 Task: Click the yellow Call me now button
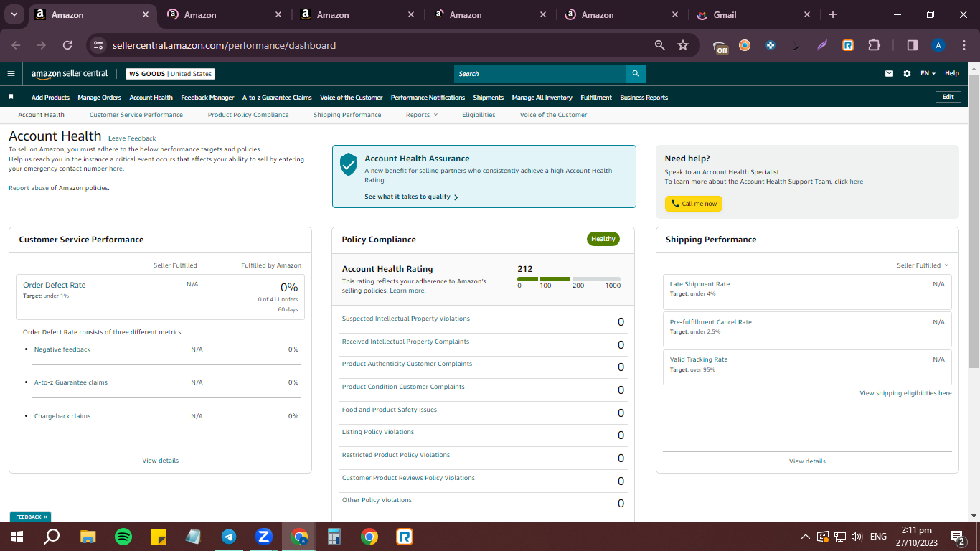coord(694,204)
